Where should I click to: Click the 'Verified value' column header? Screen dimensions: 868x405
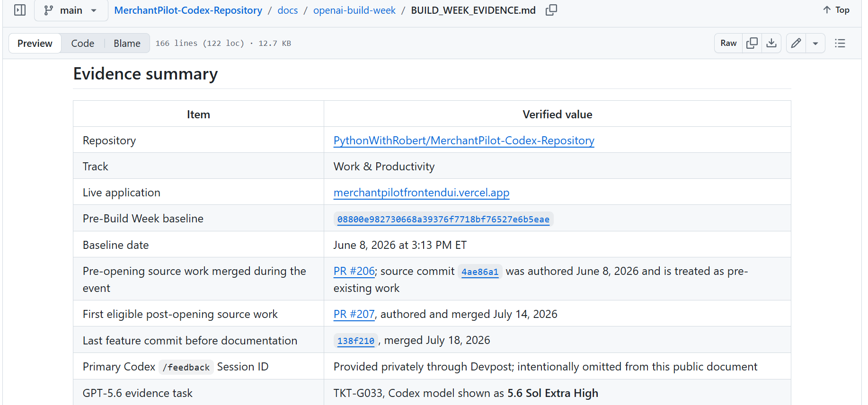(x=558, y=114)
